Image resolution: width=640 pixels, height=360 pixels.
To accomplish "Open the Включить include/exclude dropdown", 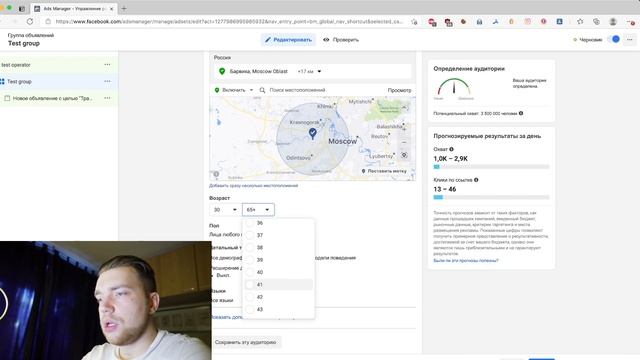I will 234,90.
